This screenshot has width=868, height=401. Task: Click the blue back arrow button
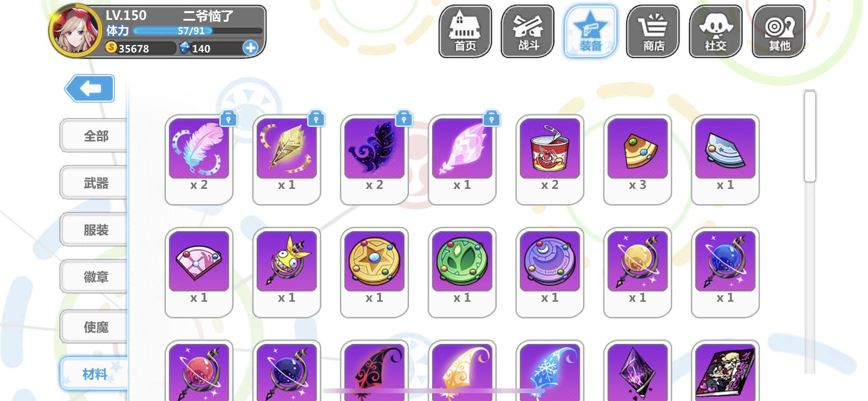click(90, 88)
